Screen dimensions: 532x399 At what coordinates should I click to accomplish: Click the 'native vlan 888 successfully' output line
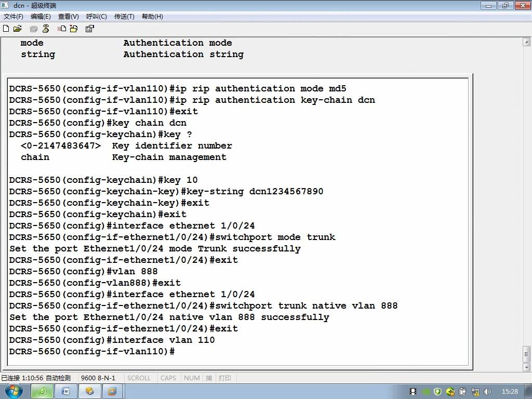[169, 317]
